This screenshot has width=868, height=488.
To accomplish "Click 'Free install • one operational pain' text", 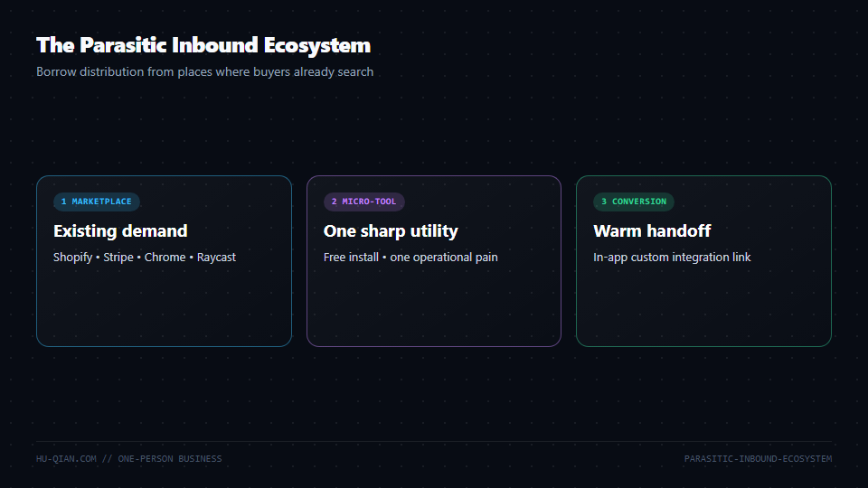I will pos(410,258).
